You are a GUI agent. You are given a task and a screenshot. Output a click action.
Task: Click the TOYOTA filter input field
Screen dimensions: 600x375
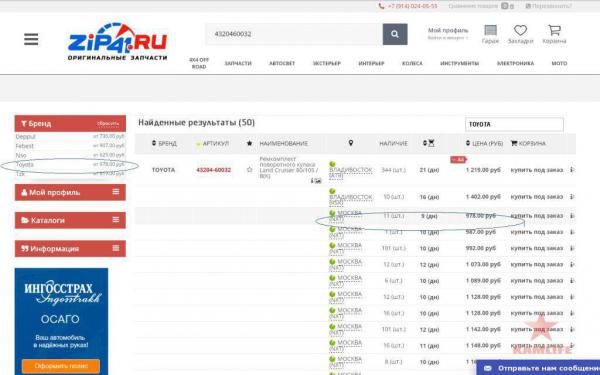(x=514, y=124)
